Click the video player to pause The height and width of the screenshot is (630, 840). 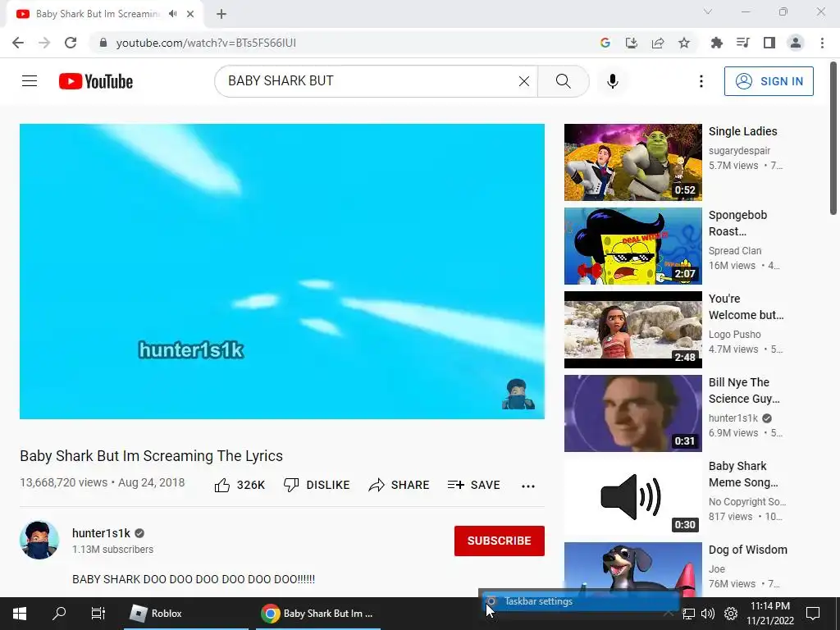(282, 271)
